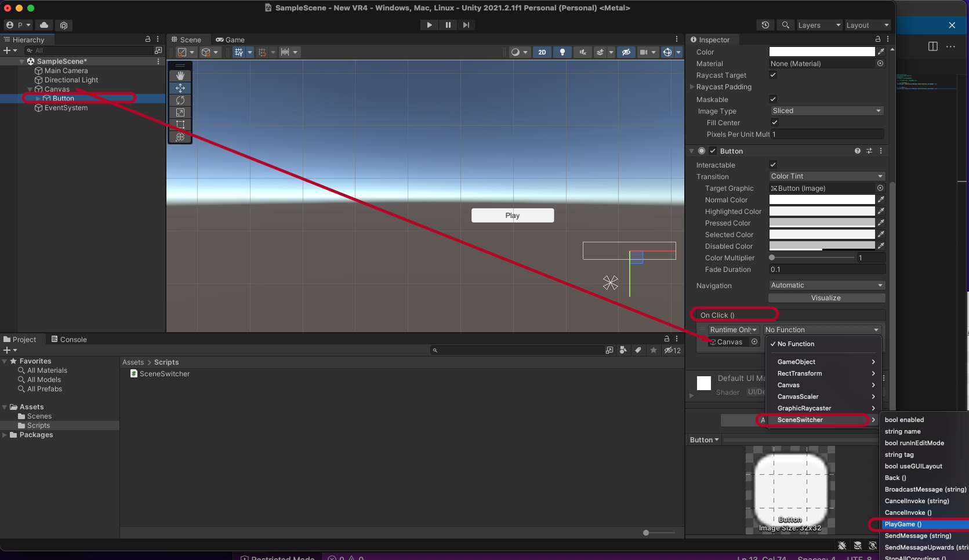
Task: Toggle Raycast Target checkbox
Action: [773, 75]
